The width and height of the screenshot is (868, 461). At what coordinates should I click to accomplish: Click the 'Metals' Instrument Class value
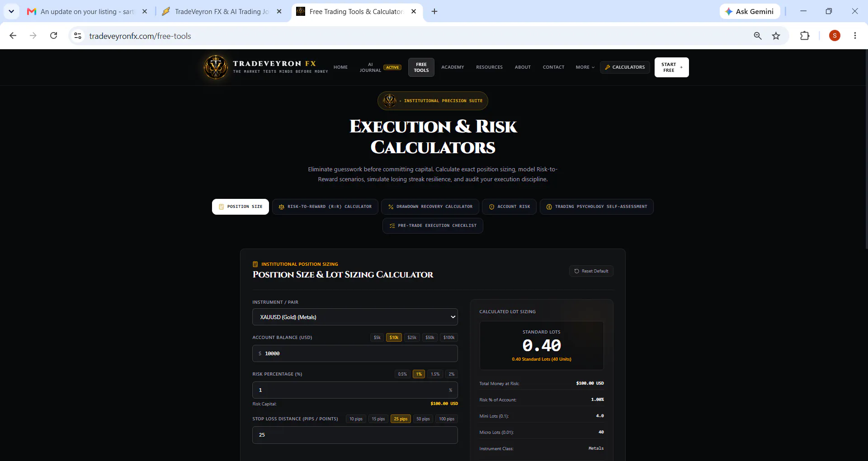[596, 448]
